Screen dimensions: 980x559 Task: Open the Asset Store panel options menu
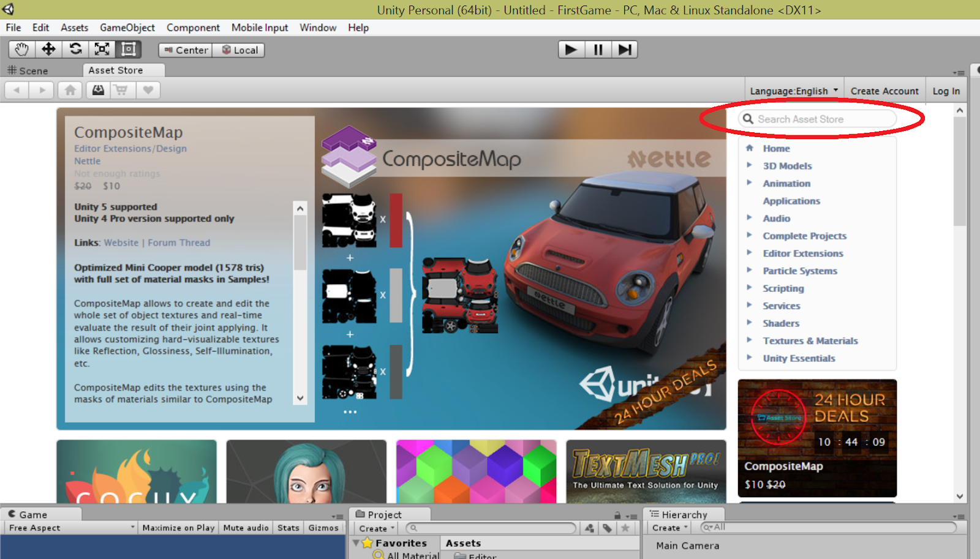pos(959,72)
